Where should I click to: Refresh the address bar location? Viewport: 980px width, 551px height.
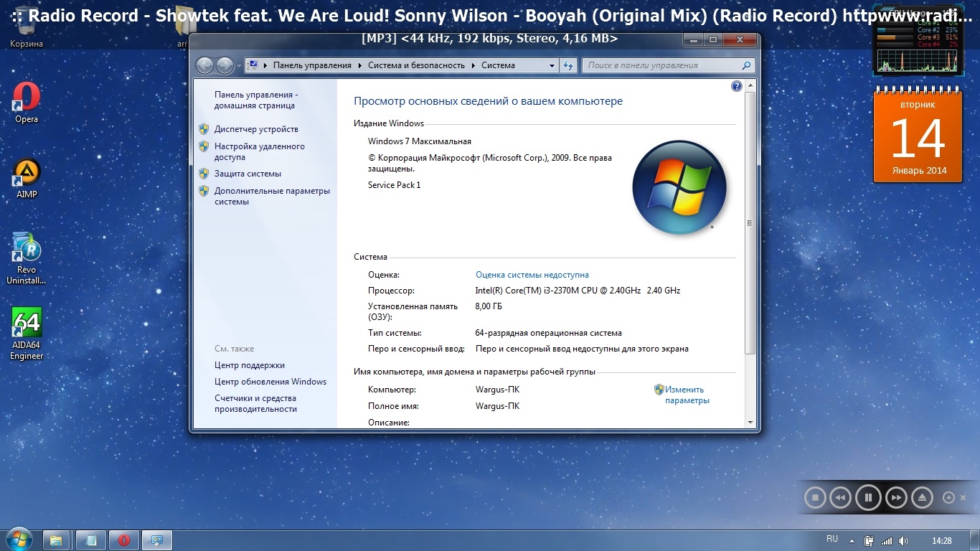[569, 65]
